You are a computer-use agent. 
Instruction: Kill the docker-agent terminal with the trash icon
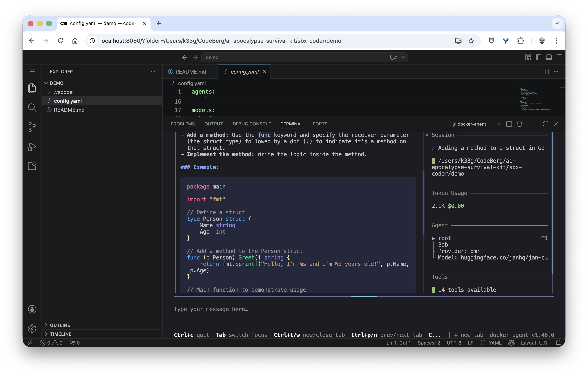pos(520,124)
